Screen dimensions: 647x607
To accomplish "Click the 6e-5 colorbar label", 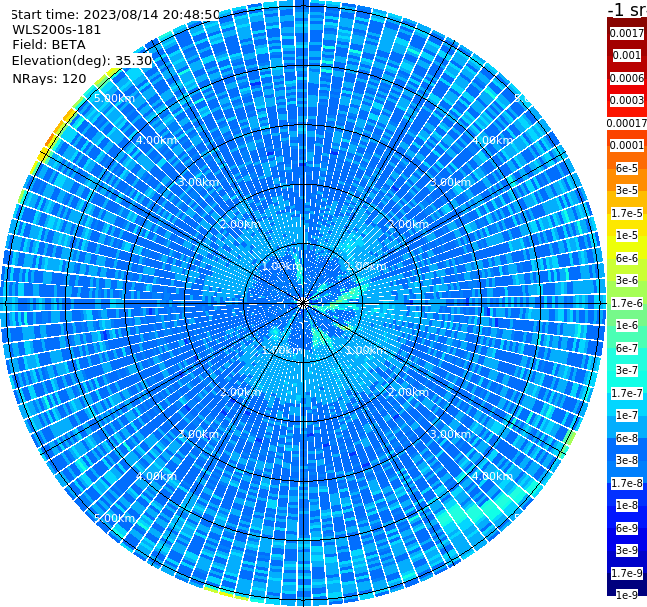I will (x=626, y=168).
